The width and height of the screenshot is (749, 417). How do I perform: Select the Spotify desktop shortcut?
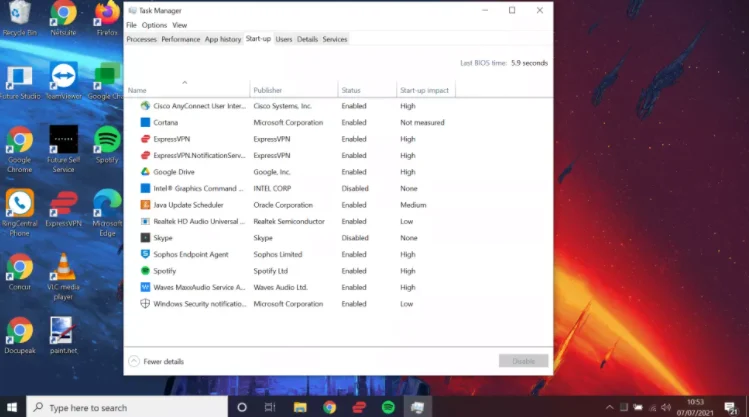pos(107,145)
